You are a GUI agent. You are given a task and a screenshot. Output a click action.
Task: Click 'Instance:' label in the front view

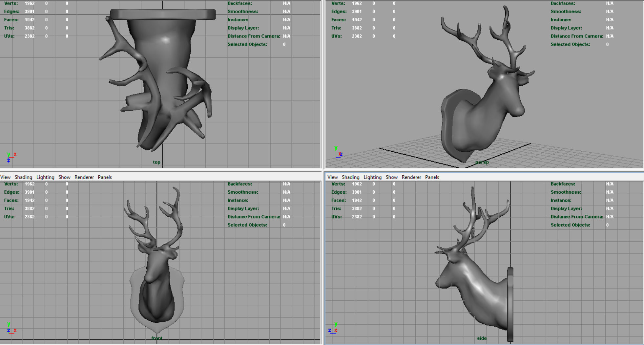coord(238,200)
